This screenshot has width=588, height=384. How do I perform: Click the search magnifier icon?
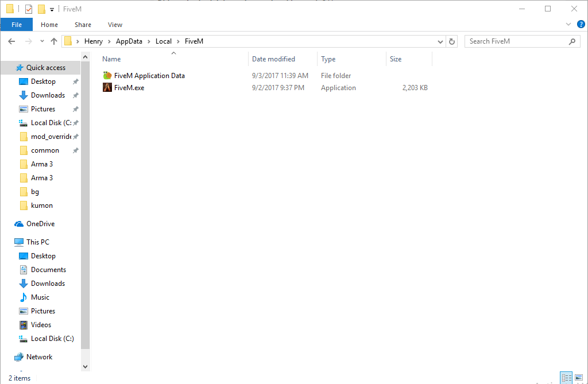(572, 41)
